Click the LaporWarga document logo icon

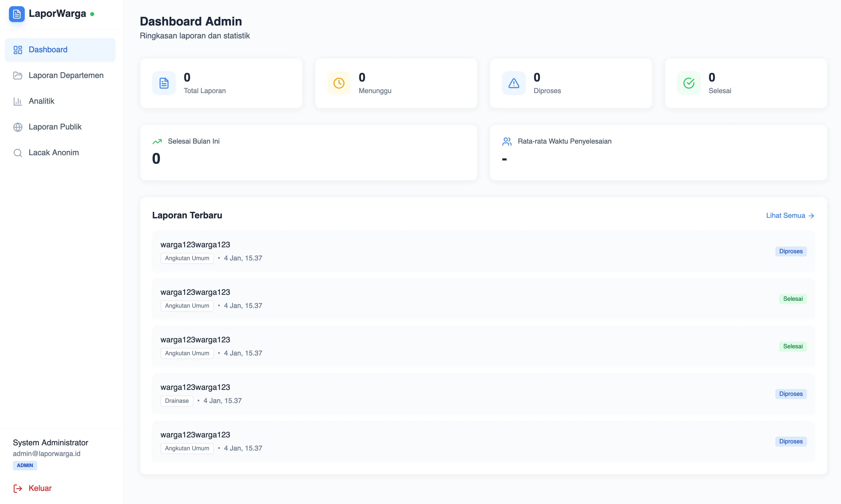pos(17,14)
